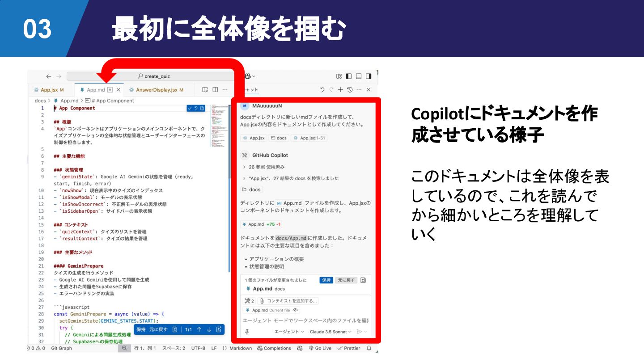Change the UTF-8 file encoding
The image size is (644, 362).
tap(198, 348)
